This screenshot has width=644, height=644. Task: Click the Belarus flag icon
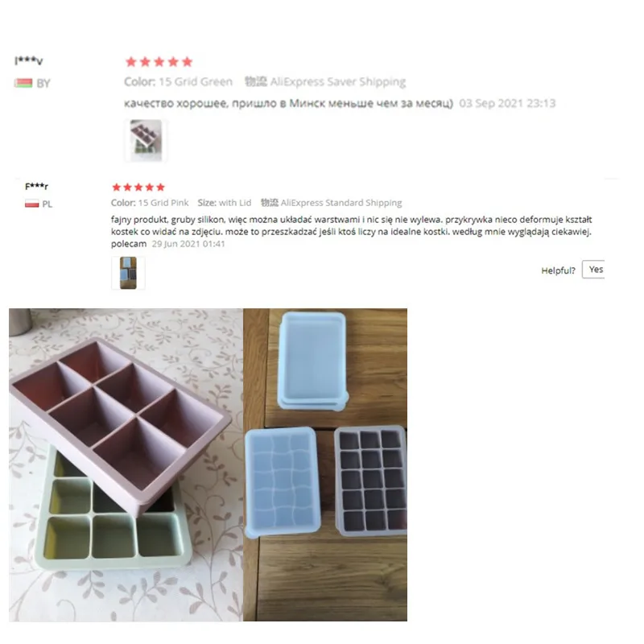click(x=23, y=84)
